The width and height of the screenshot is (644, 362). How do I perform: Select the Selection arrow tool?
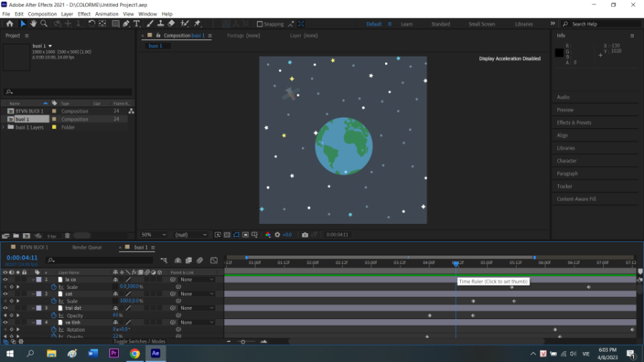point(23,24)
